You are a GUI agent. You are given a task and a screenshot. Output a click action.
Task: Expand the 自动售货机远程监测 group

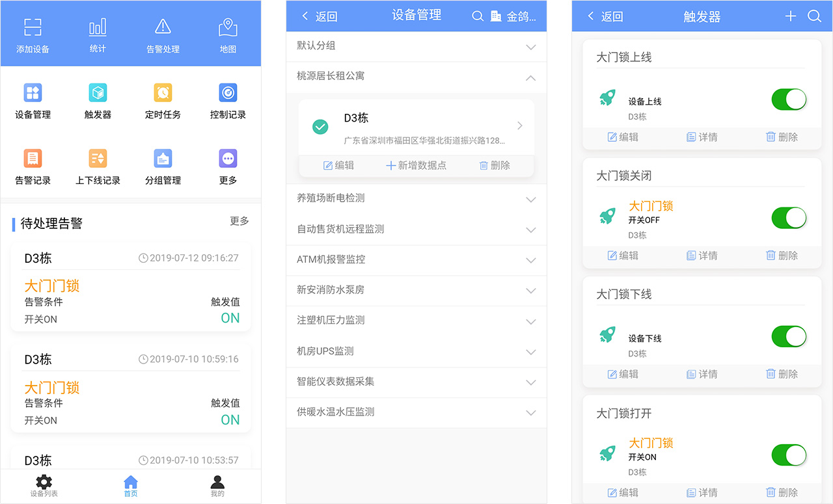pyautogui.click(x=416, y=229)
